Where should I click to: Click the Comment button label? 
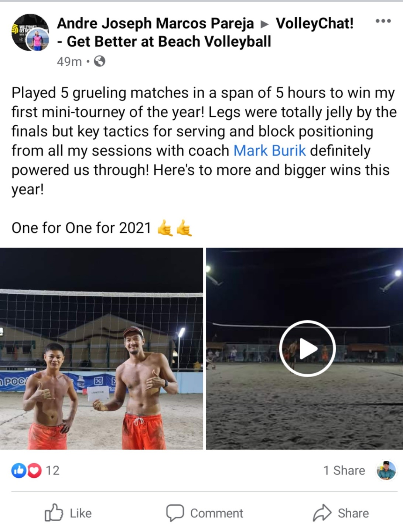(216, 513)
